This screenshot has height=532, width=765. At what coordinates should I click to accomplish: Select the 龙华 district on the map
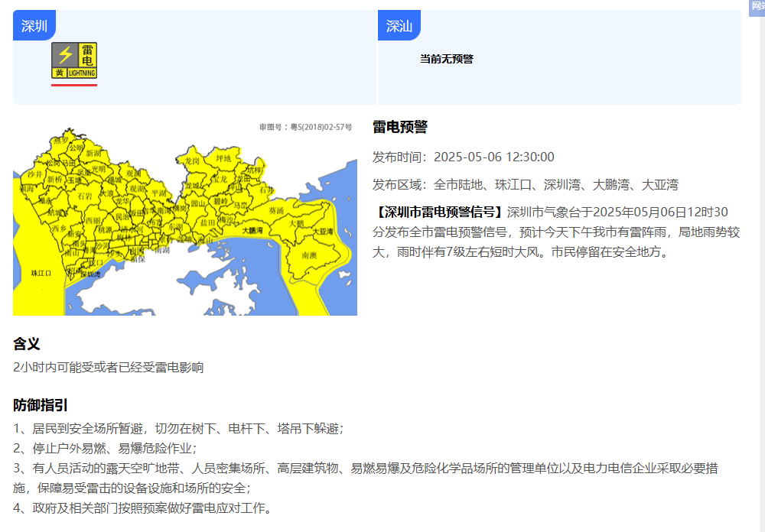pyautogui.click(x=122, y=201)
